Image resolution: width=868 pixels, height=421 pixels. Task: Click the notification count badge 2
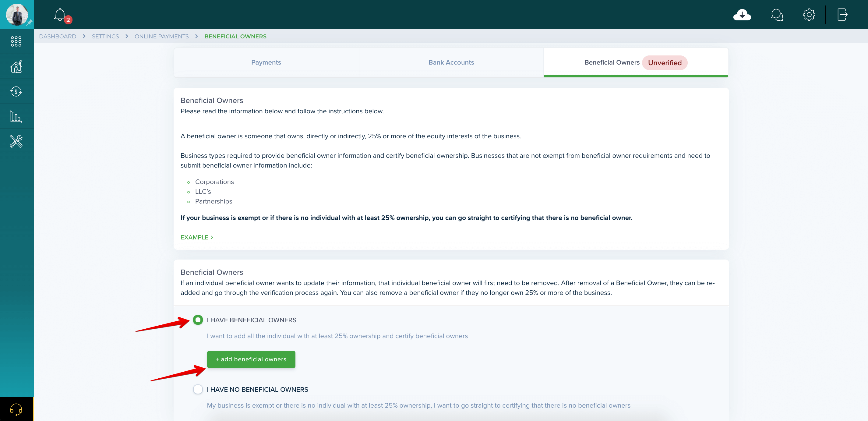click(x=68, y=20)
